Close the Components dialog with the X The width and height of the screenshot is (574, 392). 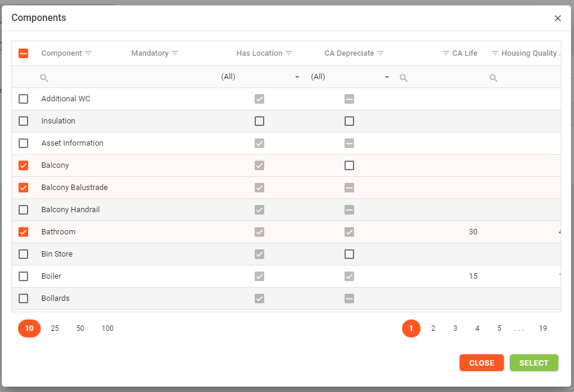pyautogui.click(x=558, y=19)
